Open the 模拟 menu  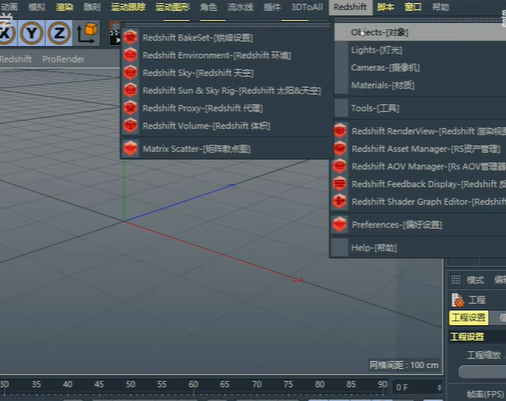(37, 7)
